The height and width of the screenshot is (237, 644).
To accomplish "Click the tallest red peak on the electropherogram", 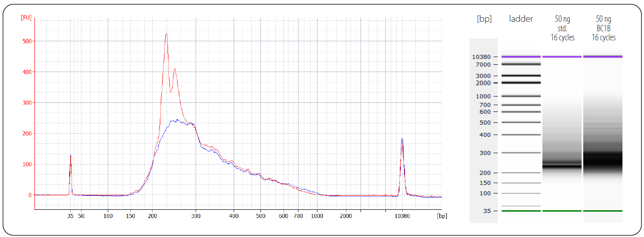I will (166, 35).
